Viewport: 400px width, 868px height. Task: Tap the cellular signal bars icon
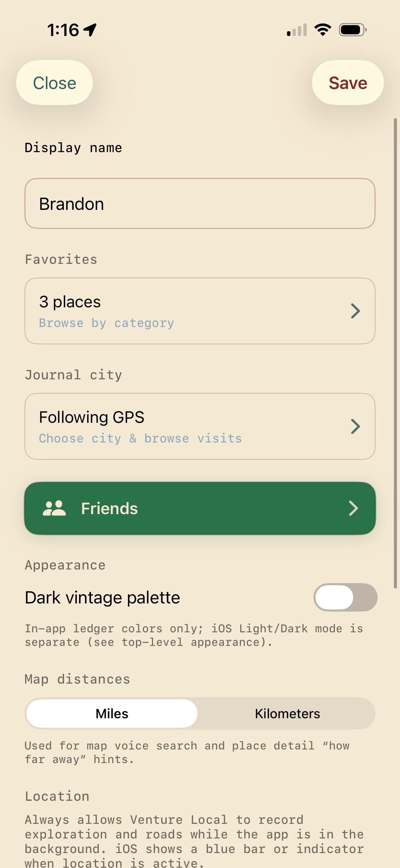tap(297, 30)
